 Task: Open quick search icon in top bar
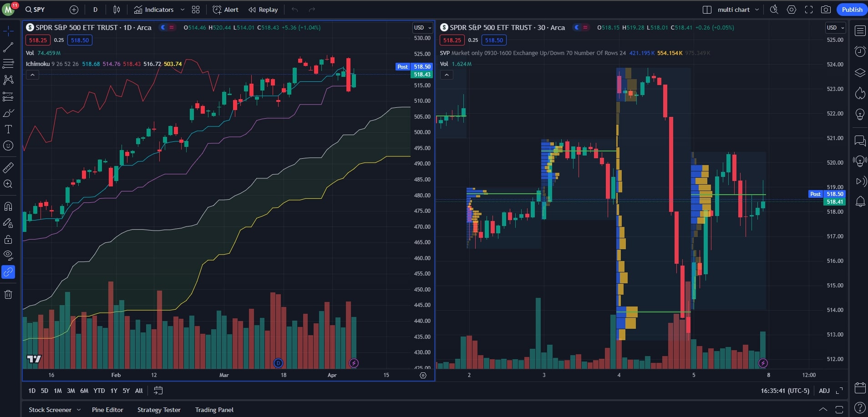(774, 10)
